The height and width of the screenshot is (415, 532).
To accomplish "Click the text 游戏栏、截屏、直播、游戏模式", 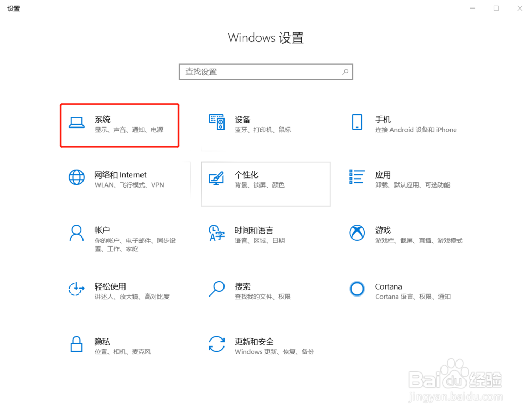I will (419, 241).
